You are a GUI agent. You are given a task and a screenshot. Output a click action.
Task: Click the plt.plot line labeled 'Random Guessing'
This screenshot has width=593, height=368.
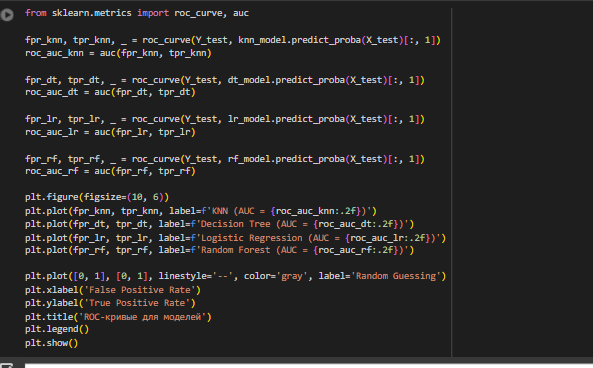(x=236, y=276)
